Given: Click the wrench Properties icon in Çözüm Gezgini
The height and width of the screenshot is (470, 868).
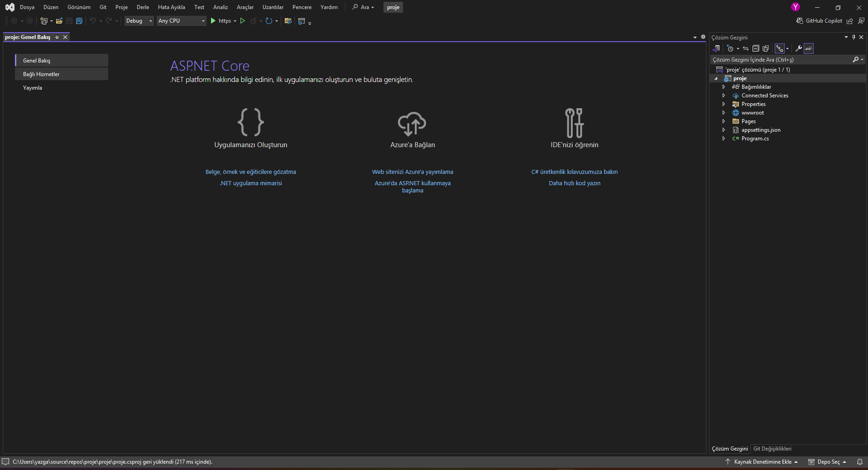Looking at the screenshot, I should pyautogui.click(x=799, y=48).
